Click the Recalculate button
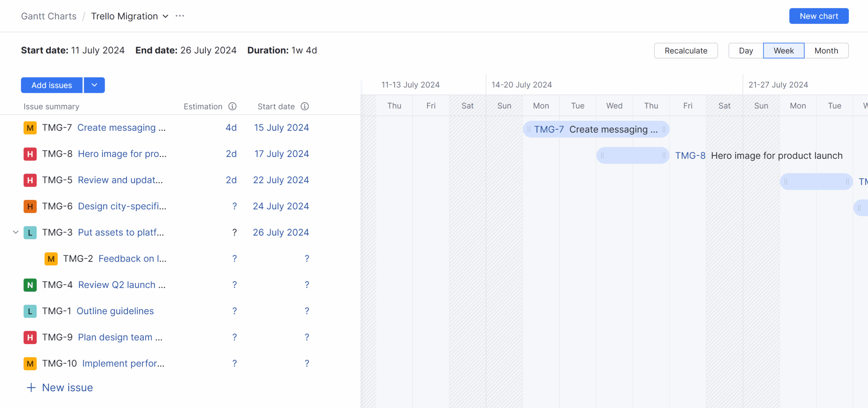 tap(686, 50)
